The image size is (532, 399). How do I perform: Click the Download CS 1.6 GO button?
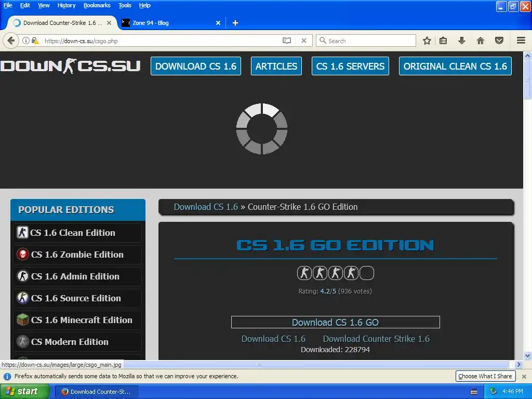pyautogui.click(x=335, y=322)
